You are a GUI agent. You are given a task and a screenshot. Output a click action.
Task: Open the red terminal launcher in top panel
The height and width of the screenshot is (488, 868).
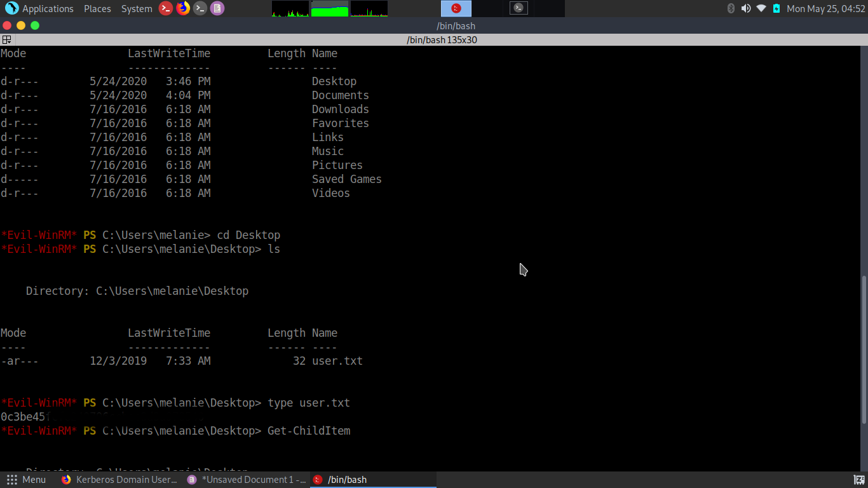[166, 8]
